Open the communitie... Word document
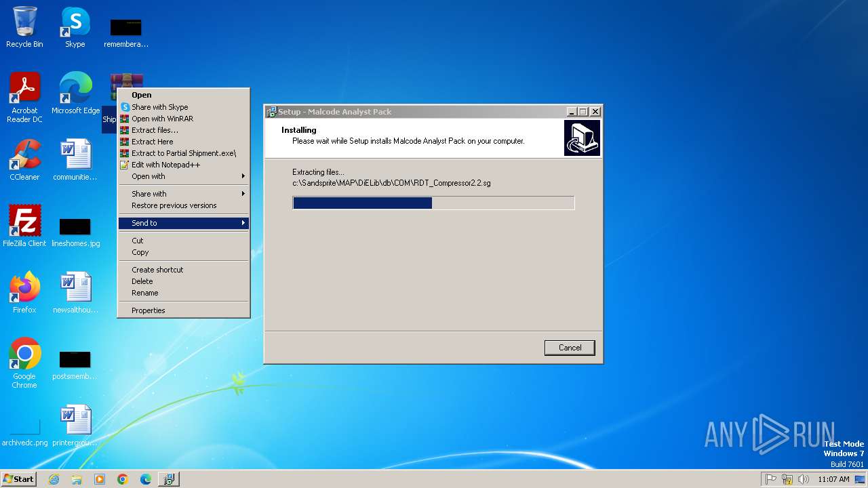The width and height of the screenshot is (868, 488). click(75, 160)
